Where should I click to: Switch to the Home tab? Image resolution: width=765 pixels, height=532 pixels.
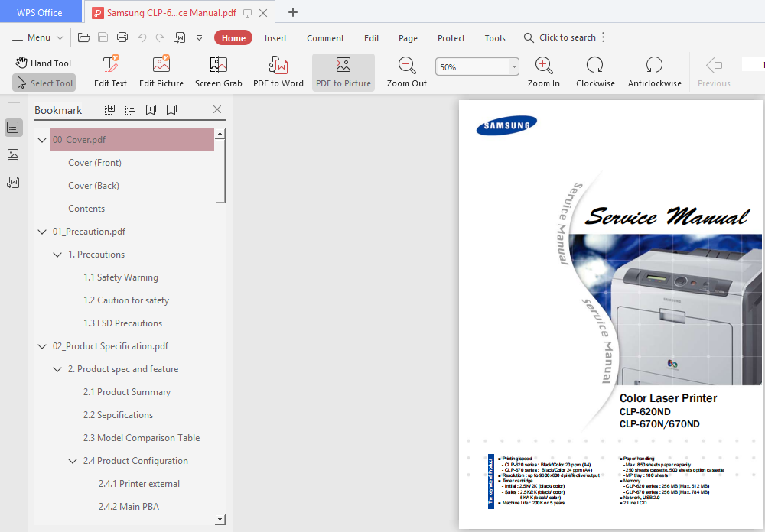click(x=233, y=38)
